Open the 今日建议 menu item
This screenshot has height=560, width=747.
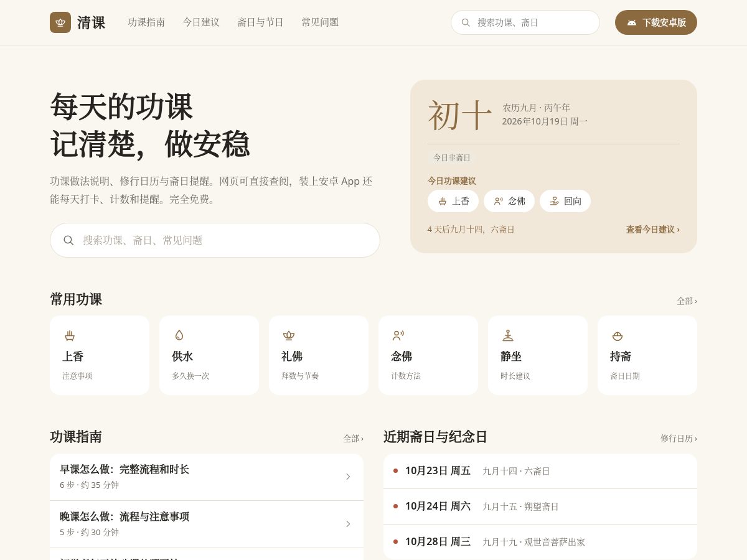(201, 22)
